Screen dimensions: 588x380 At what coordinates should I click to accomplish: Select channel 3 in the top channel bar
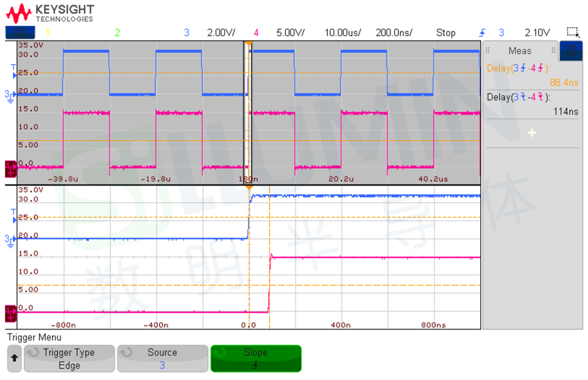click(x=186, y=33)
